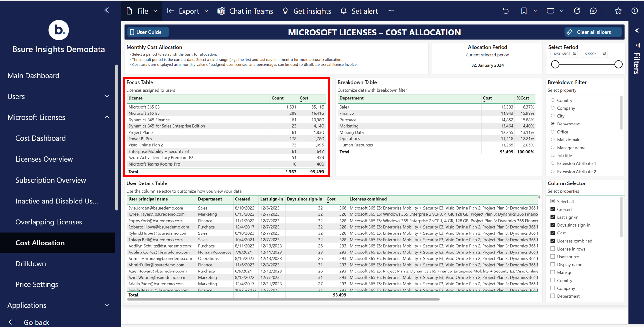Open calendar picker for start date 12/31/2023
This screenshot has height=327, width=644.
coord(575,54)
